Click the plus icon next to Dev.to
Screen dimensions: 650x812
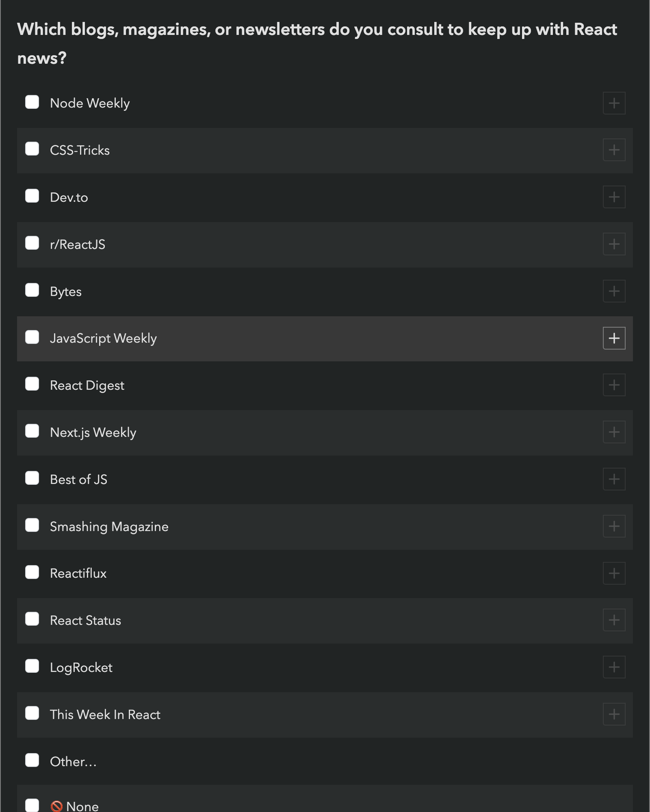coord(614,197)
